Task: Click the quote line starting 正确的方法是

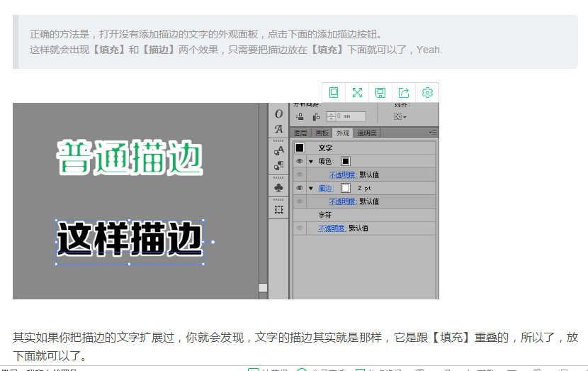Action: click(x=207, y=35)
